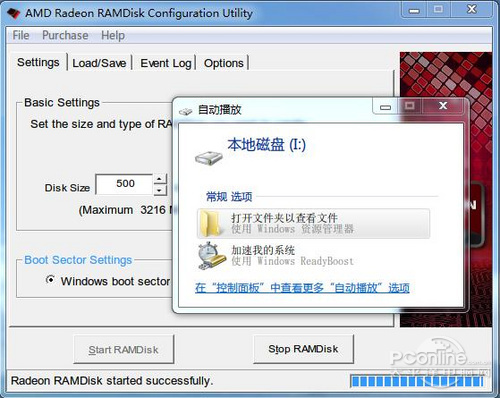Click the Stop RAMDisk button

pyautogui.click(x=303, y=349)
